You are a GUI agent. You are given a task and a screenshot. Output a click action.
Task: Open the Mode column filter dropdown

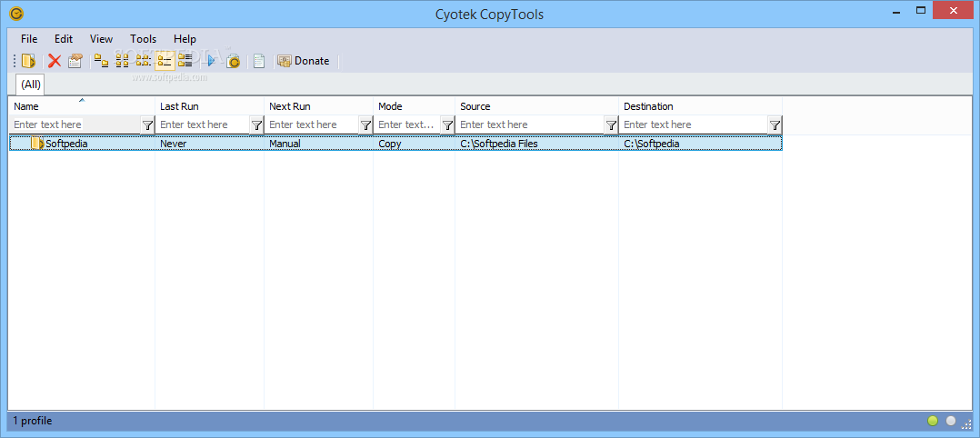click(447, 125)
